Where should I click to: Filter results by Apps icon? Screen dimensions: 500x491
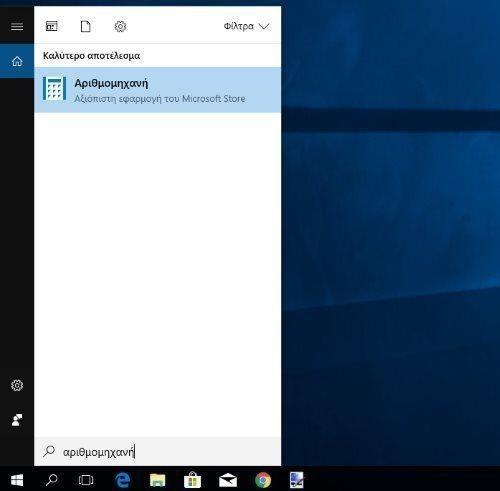click(52, 26)
